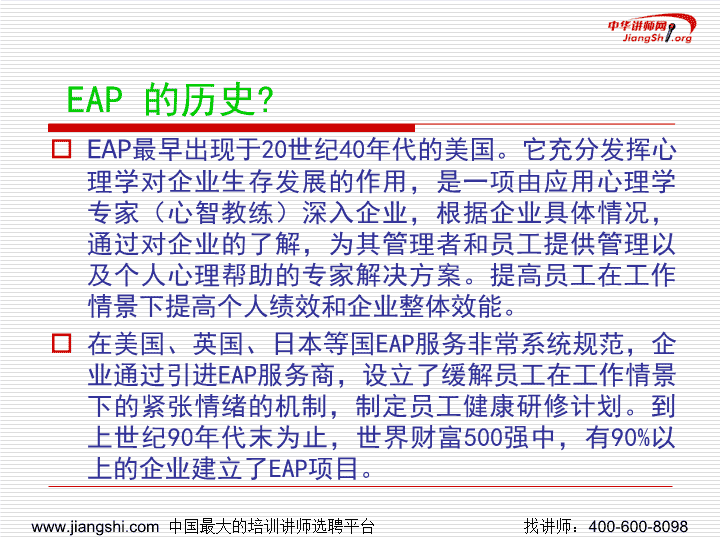Screen dimensions: 720x540
Task: Click the footer text '中国最大的培训讲师选聘平台'
Action: (x=271, y=526)
